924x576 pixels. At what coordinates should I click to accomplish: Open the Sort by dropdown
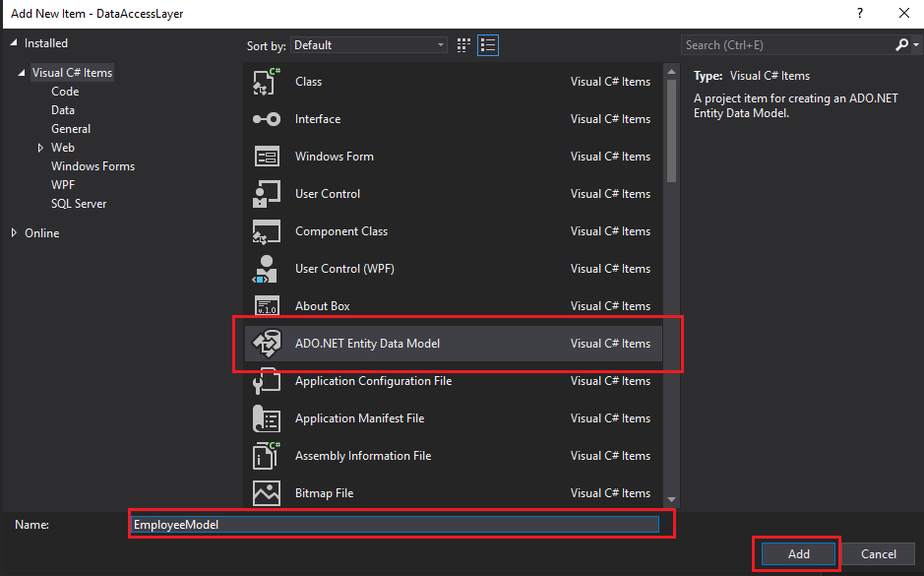click(x=368, y=44)
